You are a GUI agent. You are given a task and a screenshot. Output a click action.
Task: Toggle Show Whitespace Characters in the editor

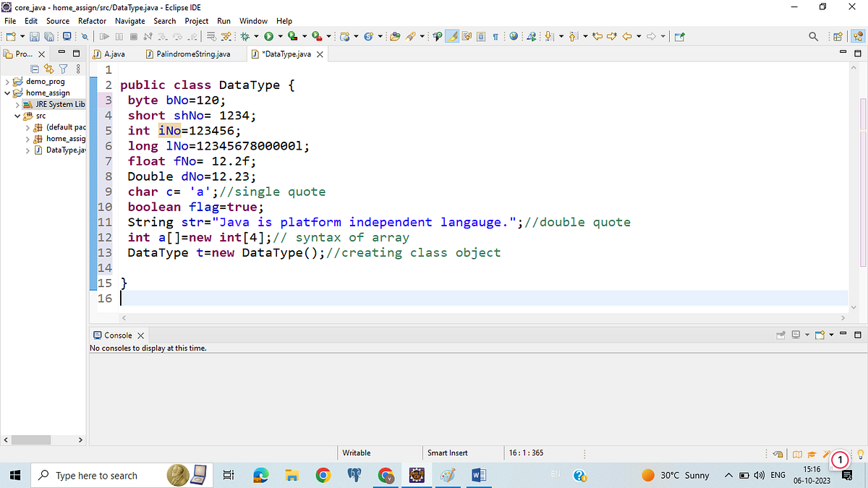click(x=495, y=36)
